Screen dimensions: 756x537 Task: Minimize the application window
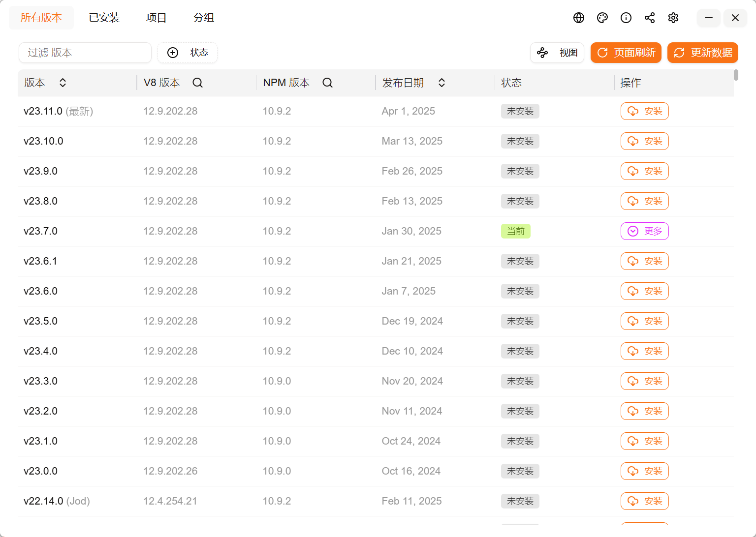point(709,18)
